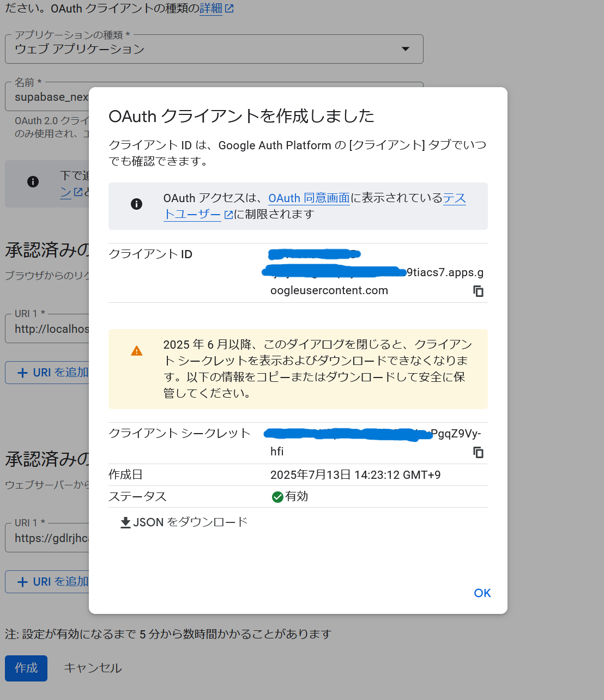Viewport: 604px width, 700px height.
Task: Click the 名前 input field containing supabase_nex
Action: click(x=47, y=97)
